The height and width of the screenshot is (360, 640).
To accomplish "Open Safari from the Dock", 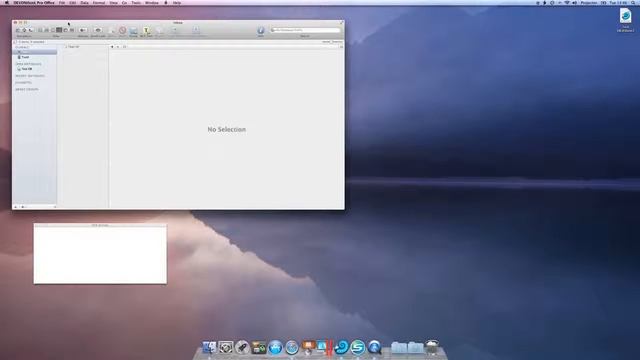I will pos(292,347).
